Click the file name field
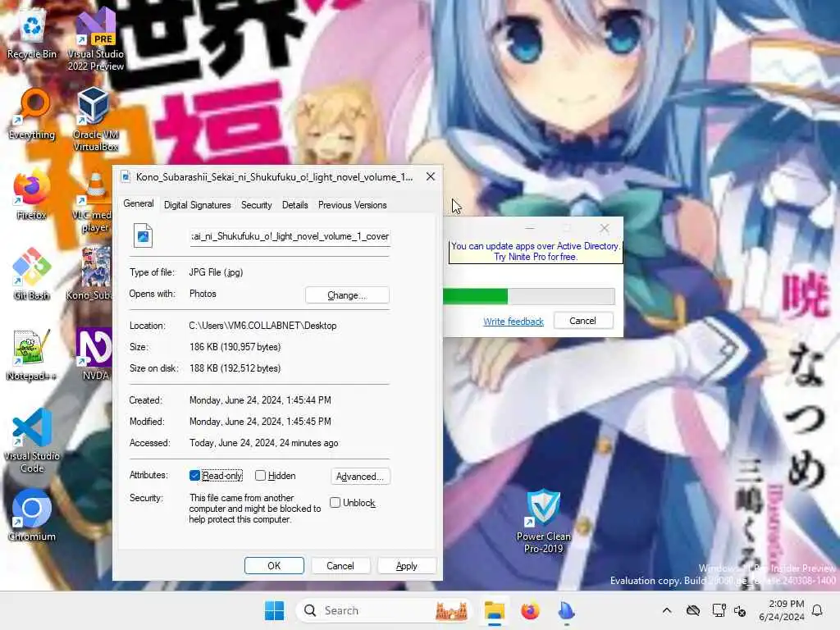Image resolution: width=840 pixels, height=630 pixels. pos(290,236)
